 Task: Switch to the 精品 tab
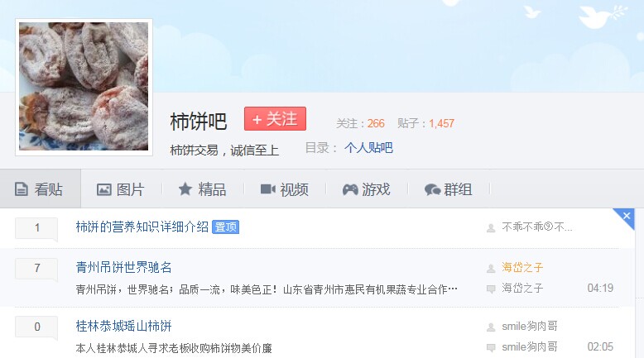[x=203, y=189]
